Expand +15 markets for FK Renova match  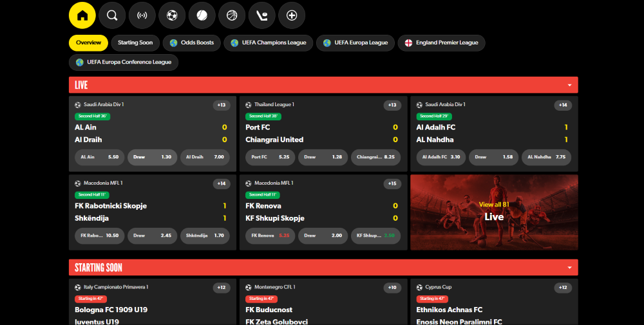pos(392,183)
